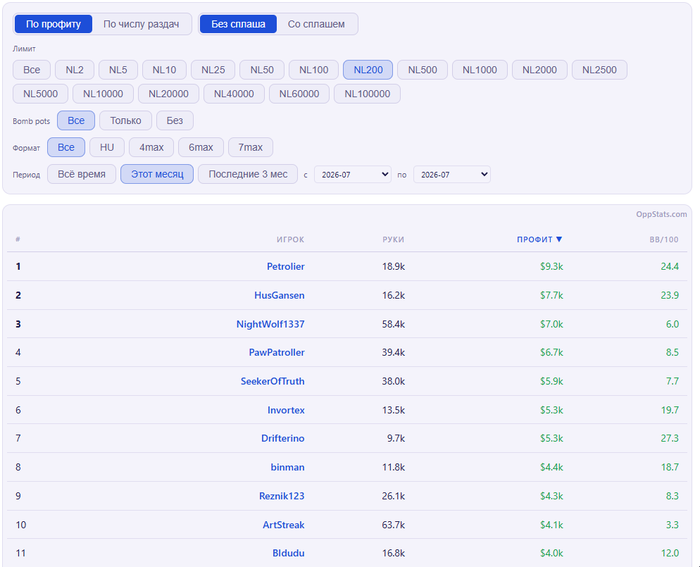Filter format to 6max tables
The height and width of the screenshot is (567, 700).
pos(201,147)
